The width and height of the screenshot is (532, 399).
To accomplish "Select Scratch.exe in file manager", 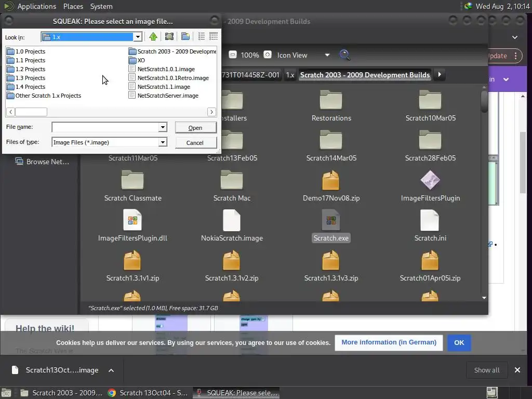I will 331,227.
